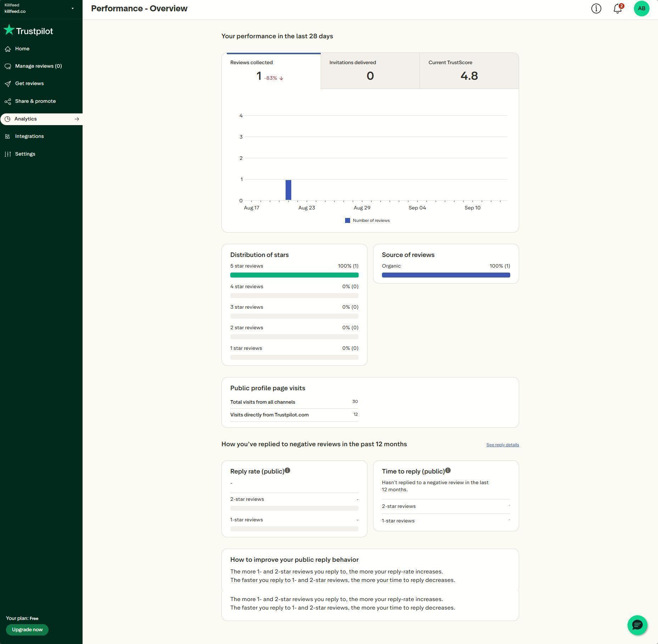Click the Settings sliders icon
658x644 pixels.
coord(7,154)
